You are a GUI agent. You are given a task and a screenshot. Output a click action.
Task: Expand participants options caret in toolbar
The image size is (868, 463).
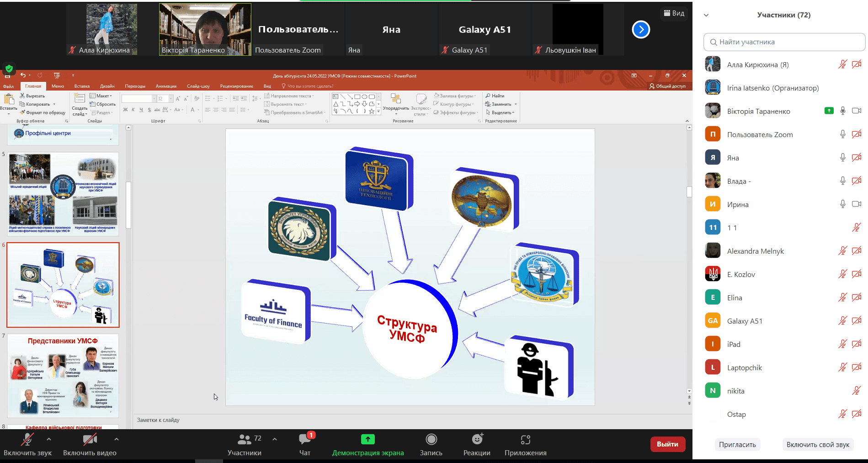point(275,439)
